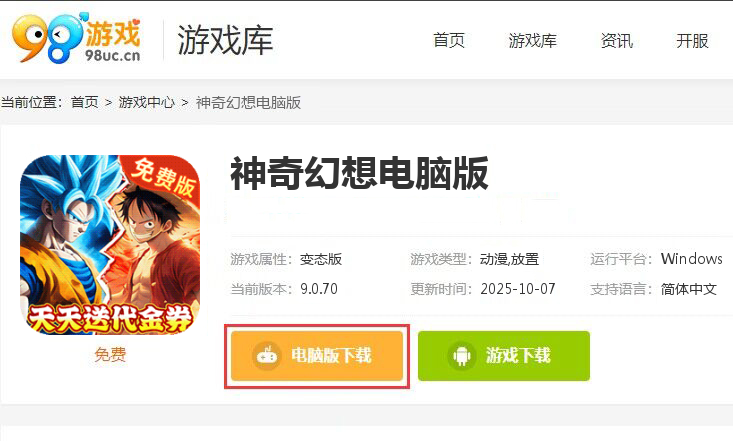Open the 首页 navigation menu item

[x=449, y=41]
